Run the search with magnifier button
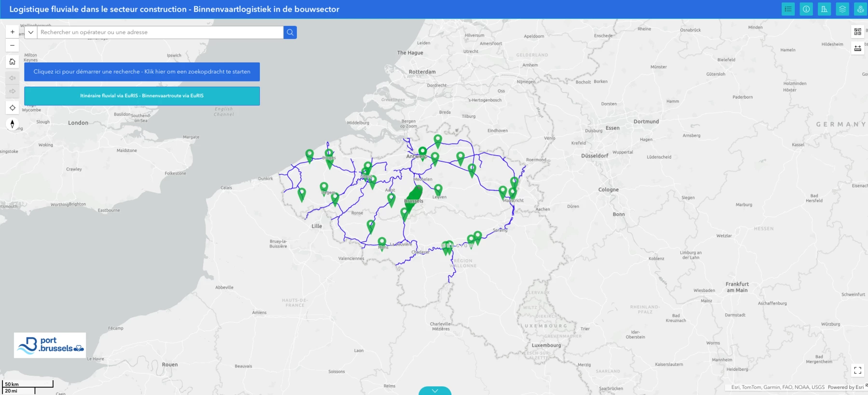The width and height of the screenshot is (868, 395). 290,32
